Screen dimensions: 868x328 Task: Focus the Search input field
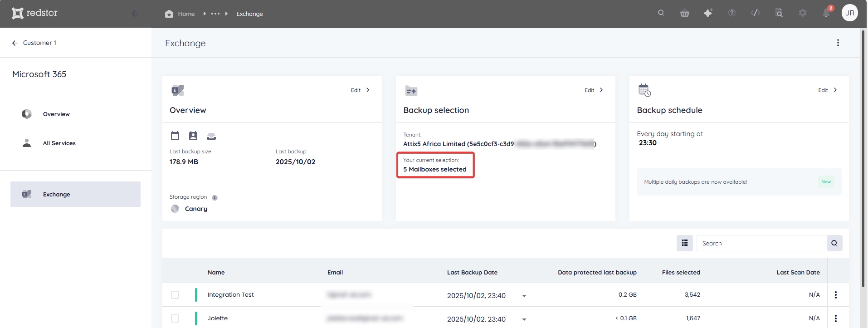coord(761,243)
